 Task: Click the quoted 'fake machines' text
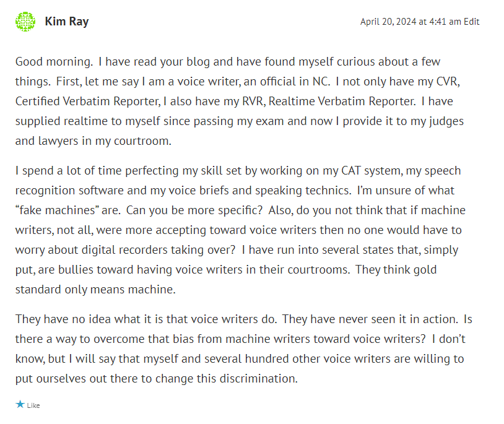coord(56,210)
